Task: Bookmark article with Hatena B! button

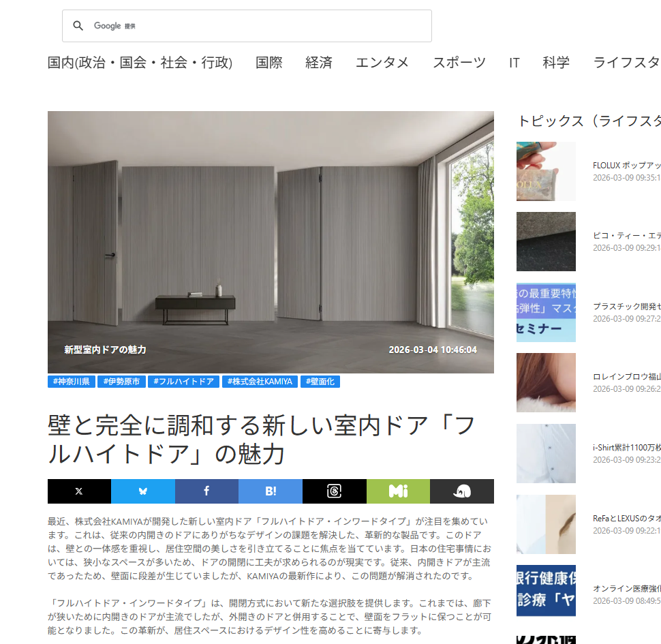Action: [271, 491]
